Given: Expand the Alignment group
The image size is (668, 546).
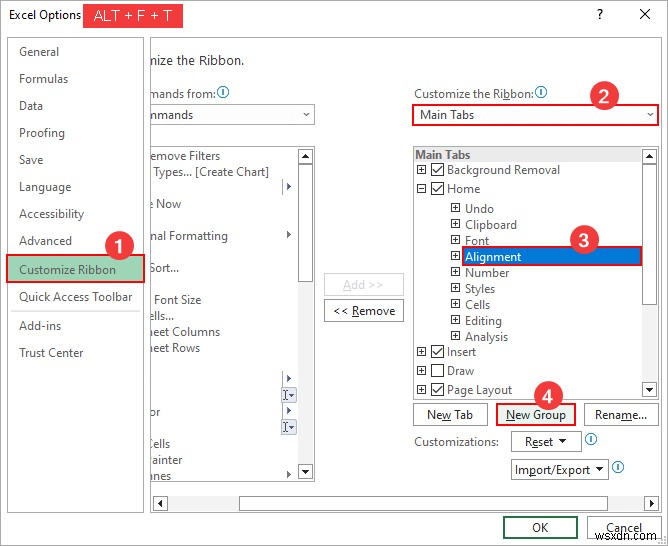Looking at the screenshot, I should point(455,256).
